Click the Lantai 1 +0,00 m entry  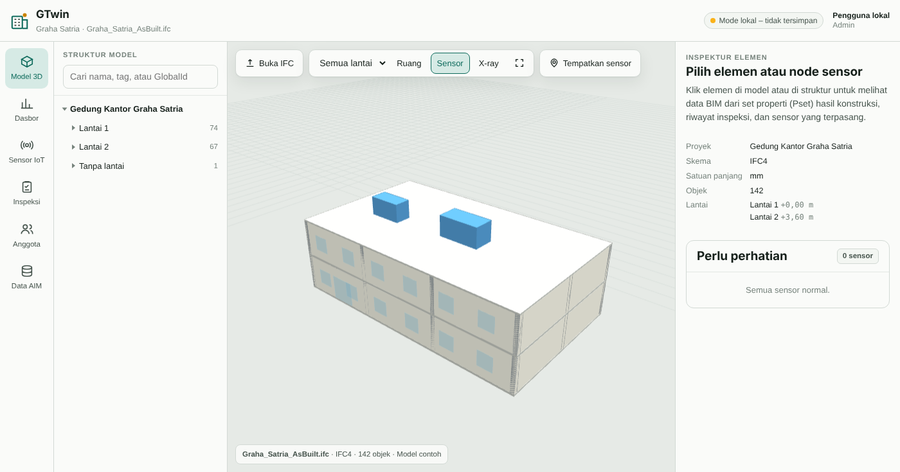click(781, 205)
